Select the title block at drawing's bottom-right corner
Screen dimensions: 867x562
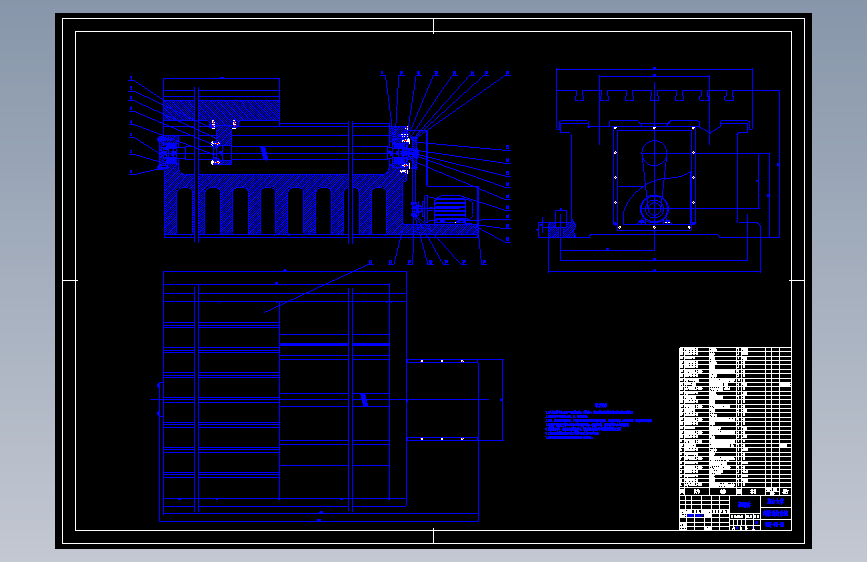coord(735,513)
